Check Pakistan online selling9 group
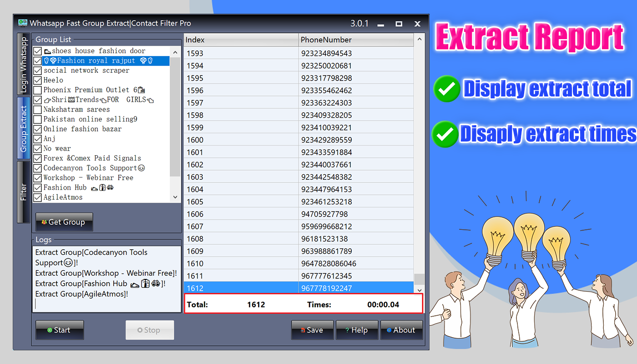 pos(38,119)
